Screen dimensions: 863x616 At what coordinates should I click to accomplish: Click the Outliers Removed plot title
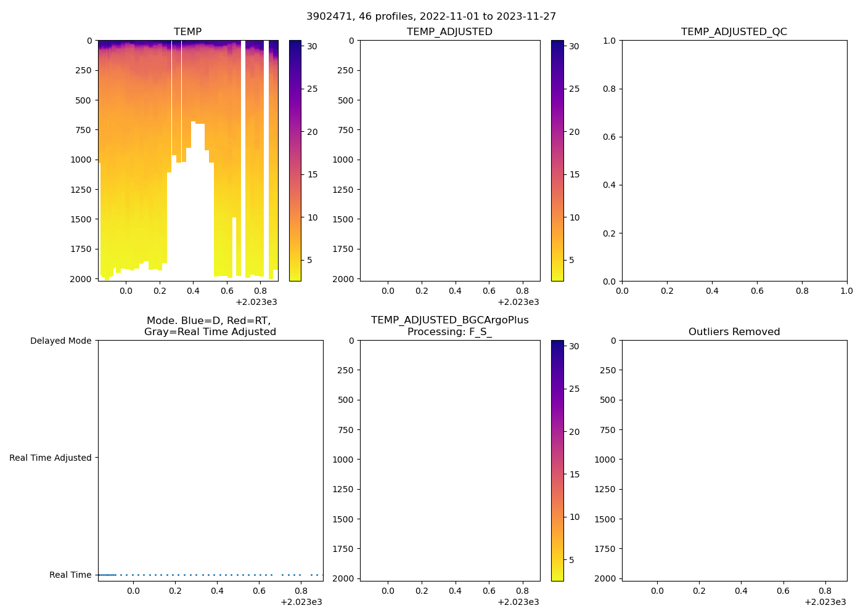point(734,332)
